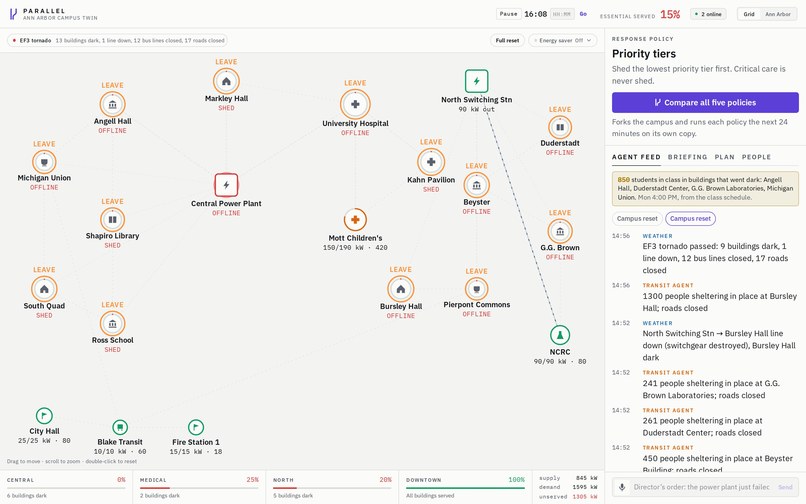
Task: Click the Medical zone progress bar
Action: 199,488
